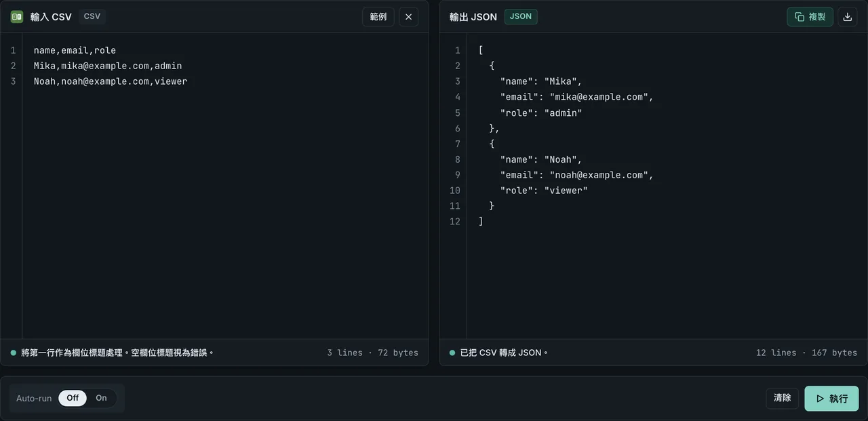Click the 清除 clear button
Image resolution: width=868 pixels, height=421 pixels.
coord(783,398)
